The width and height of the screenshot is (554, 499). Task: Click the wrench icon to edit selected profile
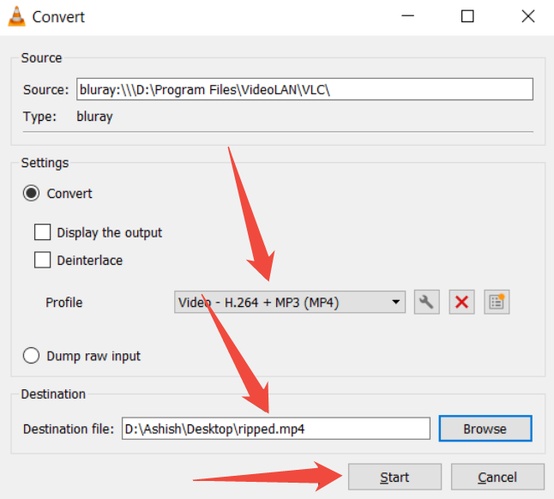(426, 302)
